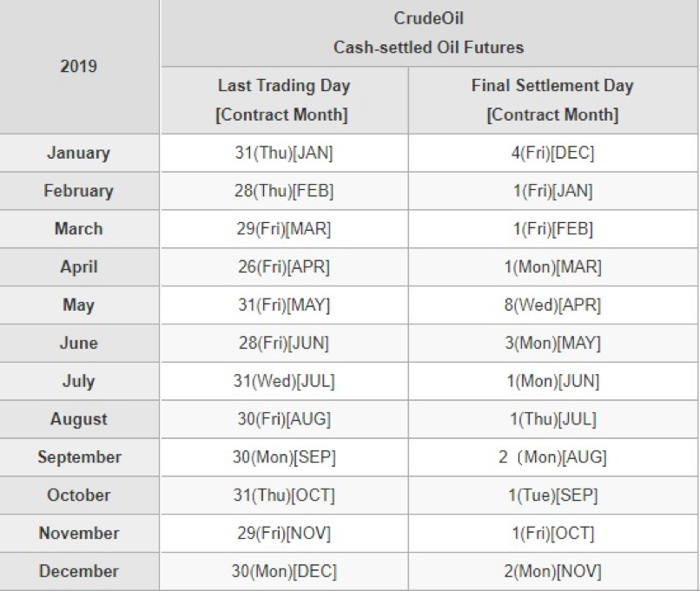The image size is (700, 591).
Task: Click the 28(Thu)[FEB] cell
Action: tap(284, 191)
